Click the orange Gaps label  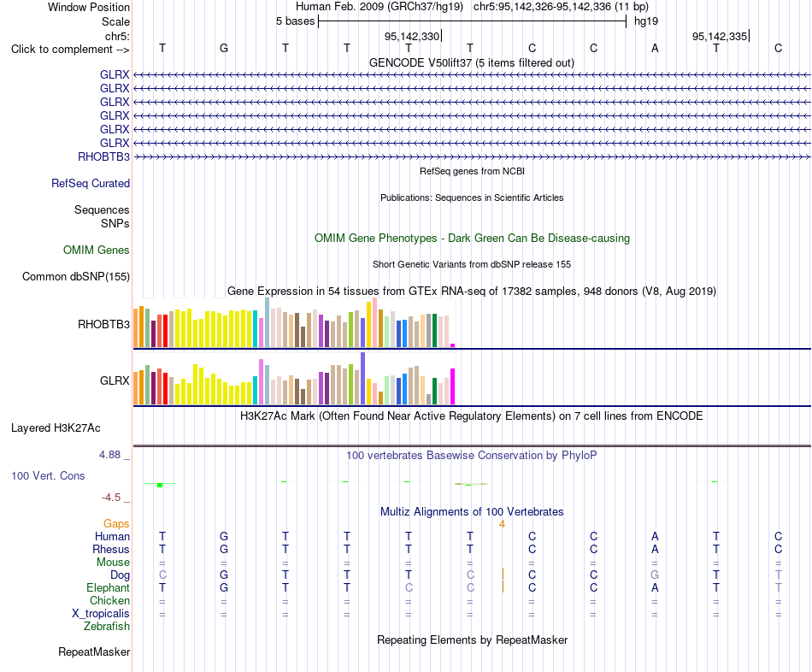(x=116, y=524)
